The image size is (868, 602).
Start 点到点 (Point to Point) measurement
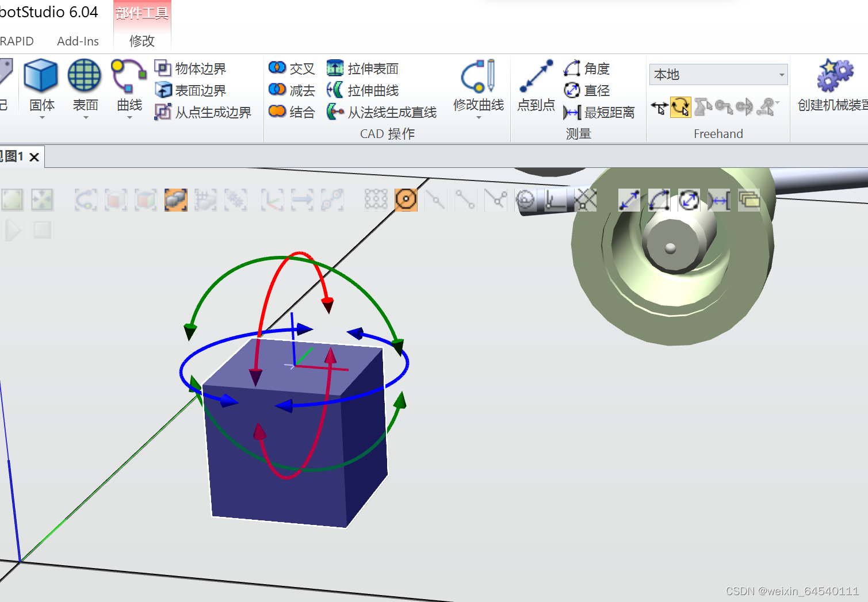tap(536, 85)
